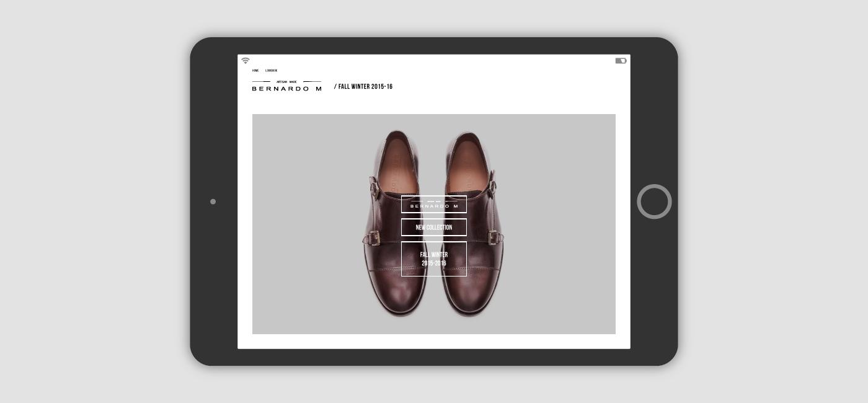Tap the Wi-Fi status icon
The height and width of the screenshot is (403, 868).
(x=246, y=61)
